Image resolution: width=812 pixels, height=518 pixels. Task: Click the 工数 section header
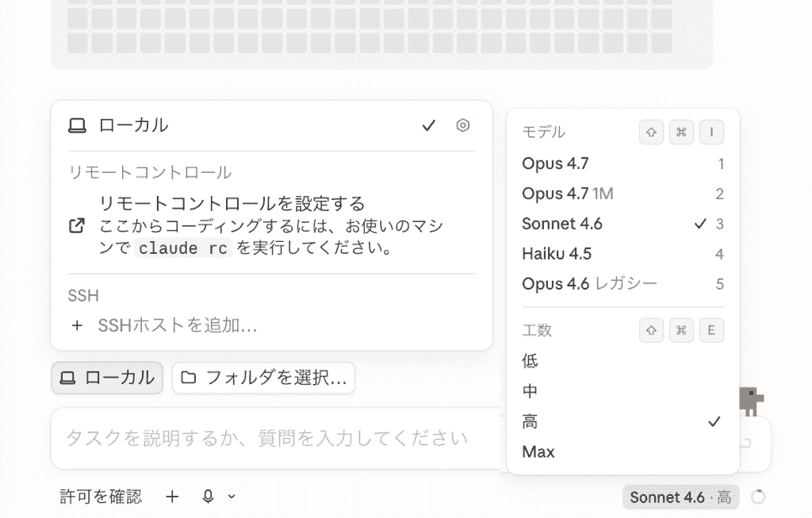pyautogui.click(x=537, y=330)
